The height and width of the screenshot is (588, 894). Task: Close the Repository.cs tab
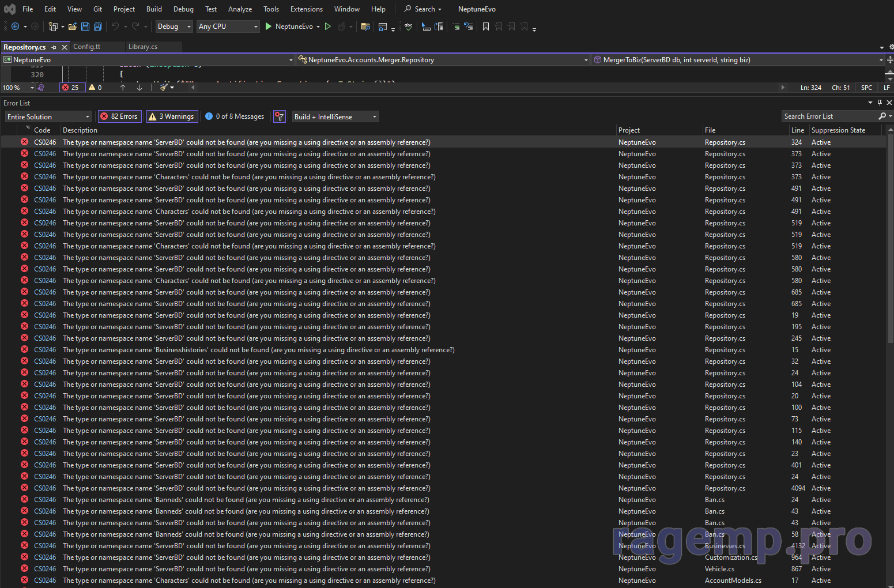click(65, 47)
